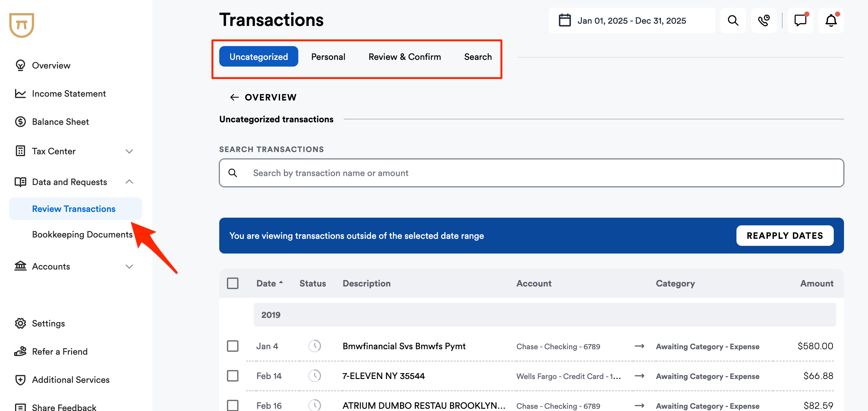
Task: Expand the Tax Center menu chevron
Action: [x=129, y=151]
